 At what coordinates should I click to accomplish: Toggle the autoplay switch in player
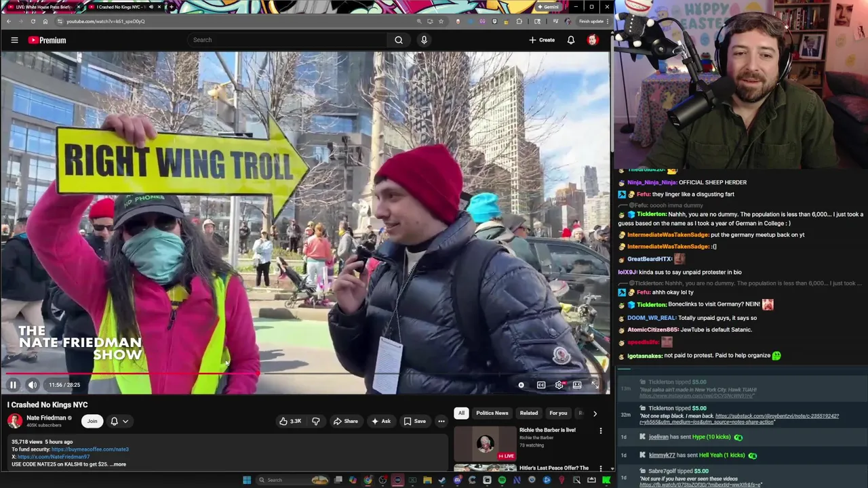(x=521, y=385)
